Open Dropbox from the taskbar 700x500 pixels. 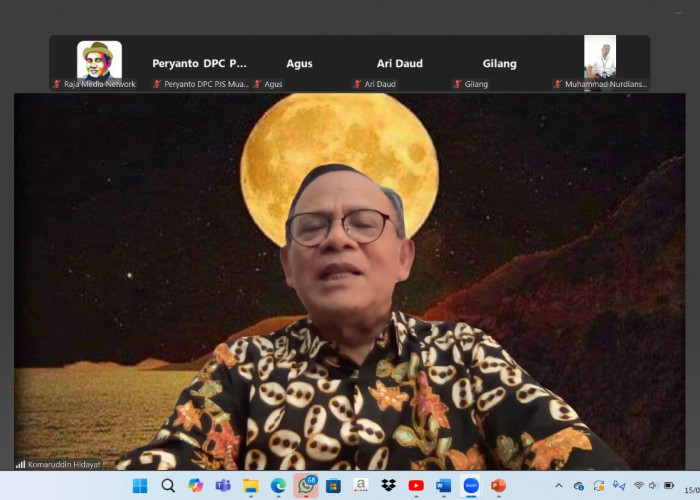[388, 485]
